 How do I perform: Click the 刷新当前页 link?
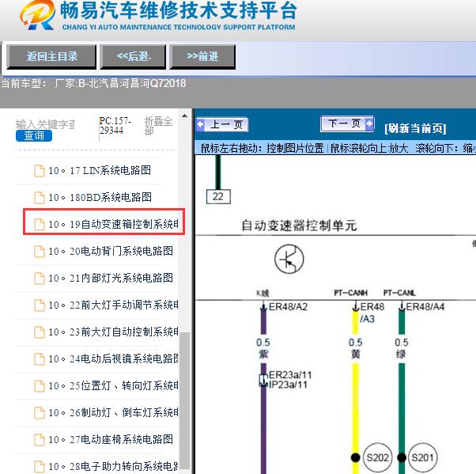pyautogui.click(x=415, y=128)
